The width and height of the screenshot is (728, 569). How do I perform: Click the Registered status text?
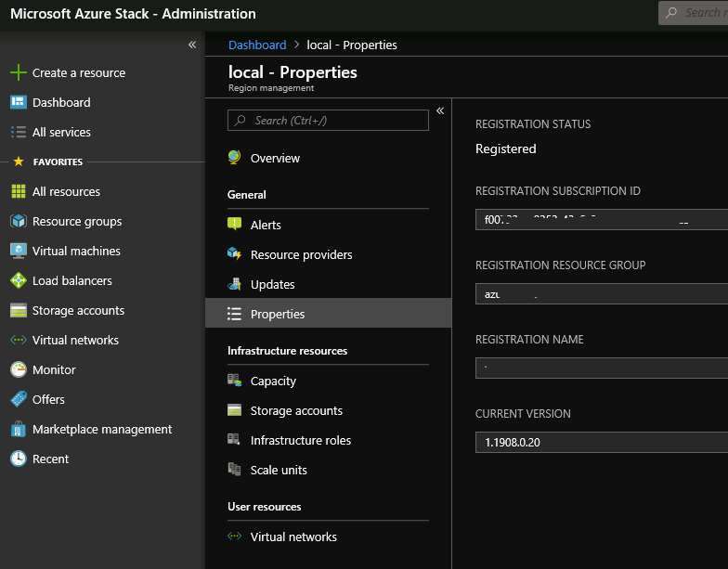(x=505, y=149)
